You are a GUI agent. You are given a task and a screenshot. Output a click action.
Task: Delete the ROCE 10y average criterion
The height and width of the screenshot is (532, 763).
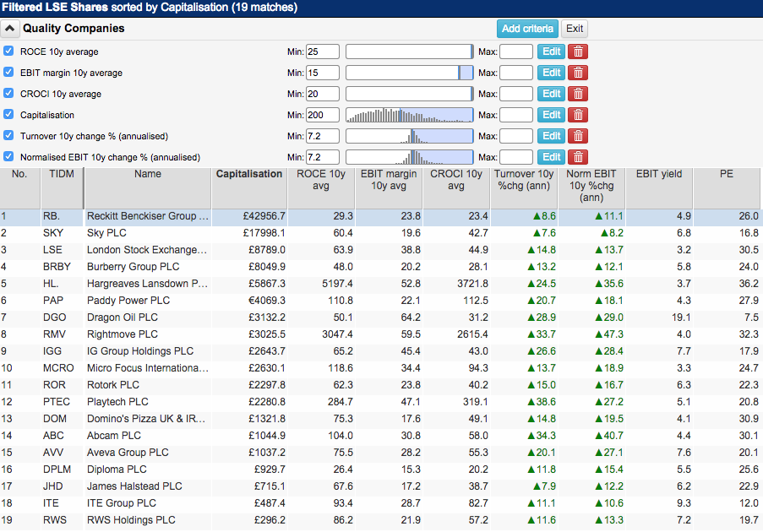(x=578, y=52)
